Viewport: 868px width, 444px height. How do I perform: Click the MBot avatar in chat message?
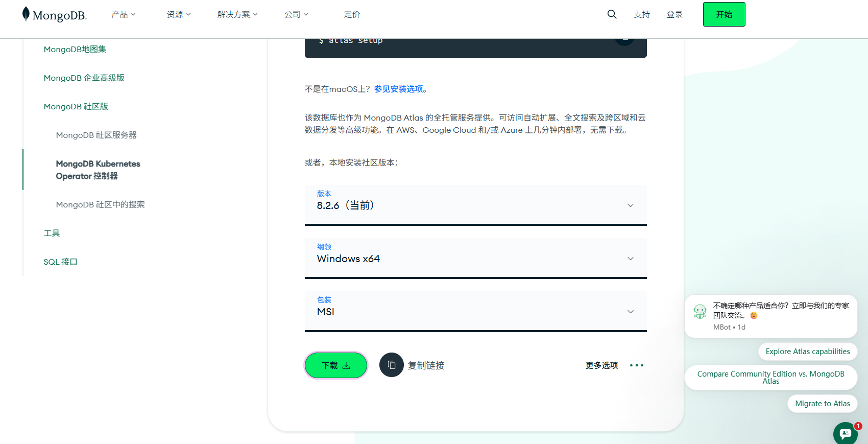700,311
